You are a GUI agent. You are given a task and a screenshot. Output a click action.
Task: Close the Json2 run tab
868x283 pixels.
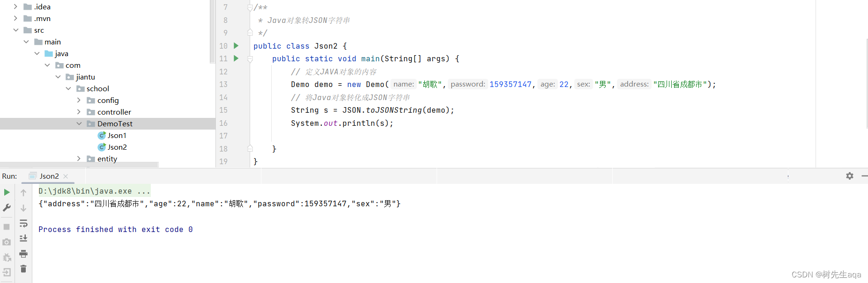click(x=66, y=176)
